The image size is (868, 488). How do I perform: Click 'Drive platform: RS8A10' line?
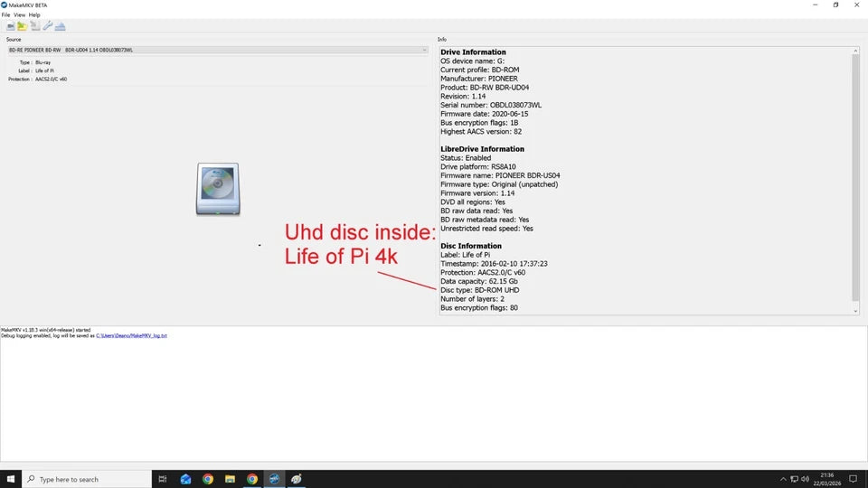click(477, 166)
